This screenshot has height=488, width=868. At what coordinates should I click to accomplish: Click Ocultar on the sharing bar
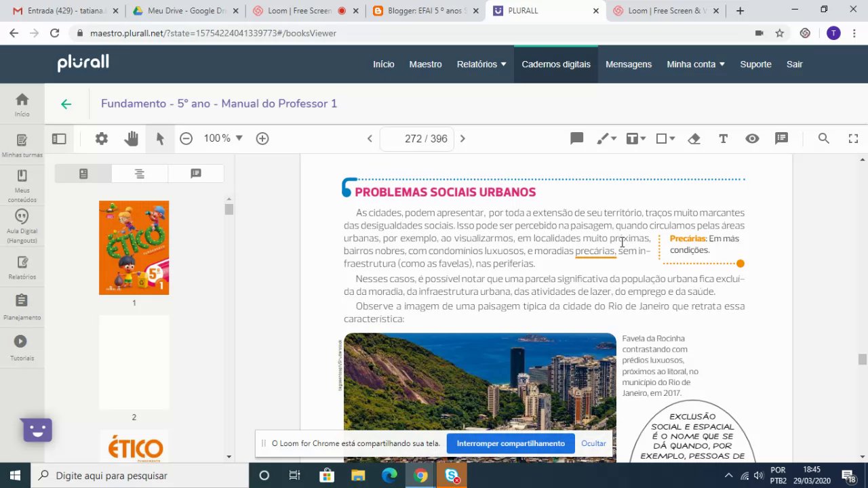[x=593, y=443]
